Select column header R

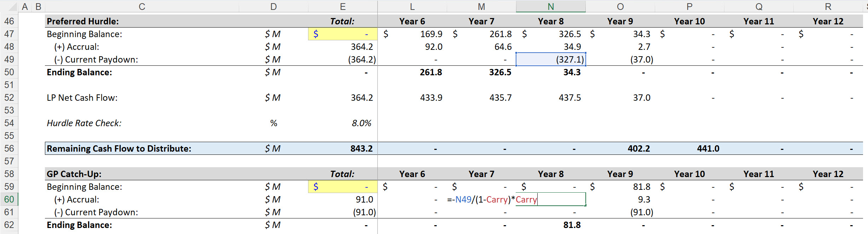[828, 6]
